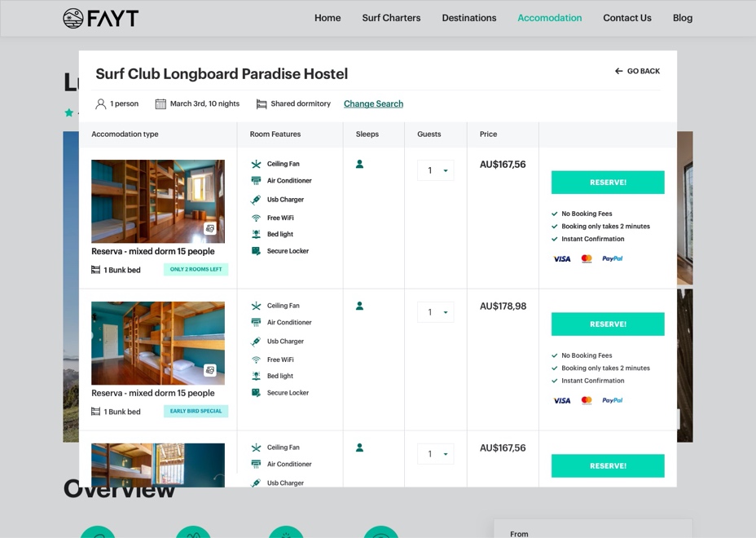Click the Go Back arrow button
The image size is (756, 538).
pyautogui.click(x=637, y=71)
